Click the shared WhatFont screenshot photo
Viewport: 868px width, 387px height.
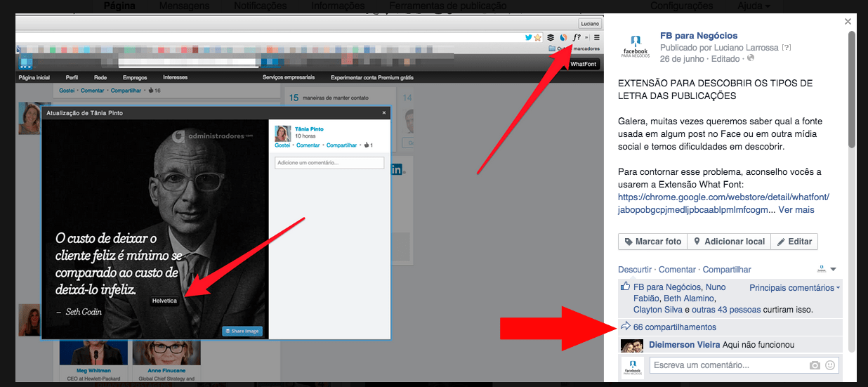point(310,198)
